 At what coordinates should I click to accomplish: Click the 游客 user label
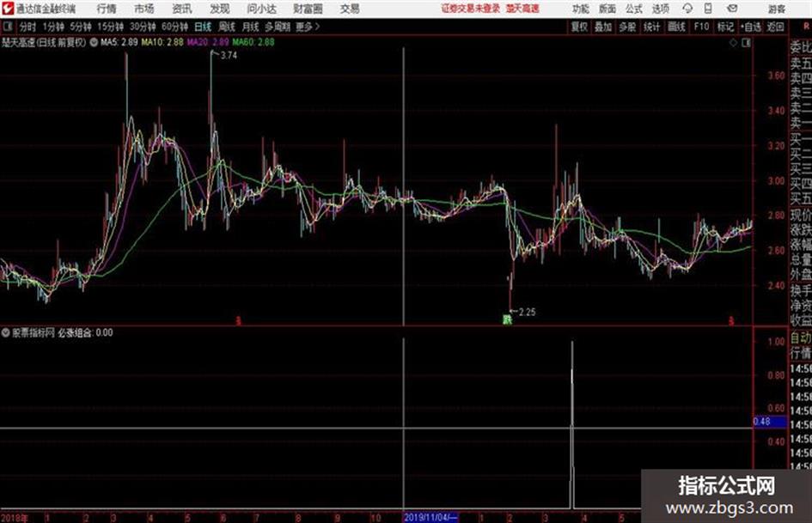click(776, 9)
